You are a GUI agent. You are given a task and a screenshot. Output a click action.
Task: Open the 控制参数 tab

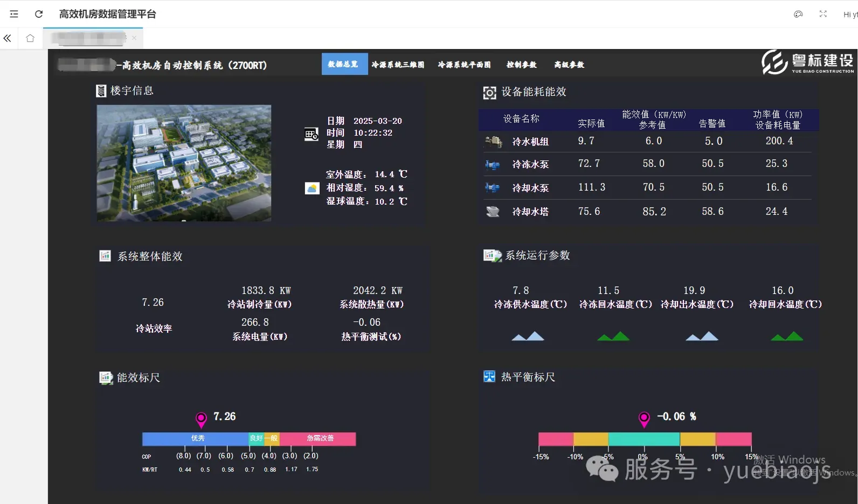521,65
